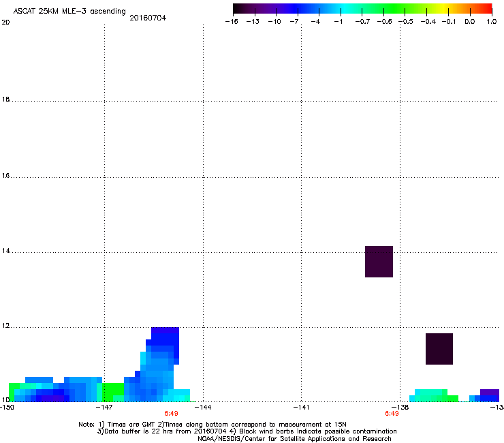Click the dark purple block near 14N
Image resolution: width=504 pixels, height=443 pixels.
point(379,262)
